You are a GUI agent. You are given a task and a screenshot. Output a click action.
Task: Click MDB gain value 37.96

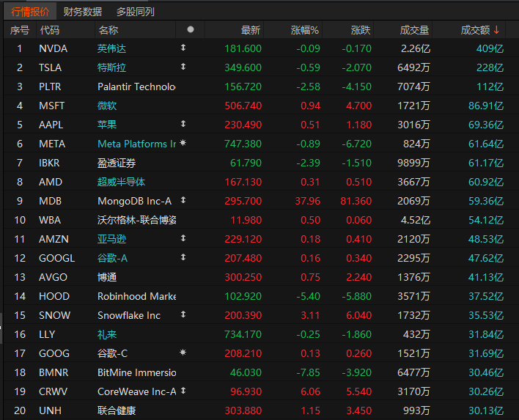pos(307,202)
